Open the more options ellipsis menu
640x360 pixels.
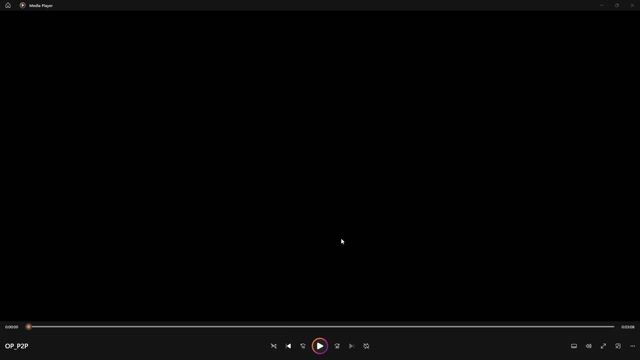(x=632, y=346)
